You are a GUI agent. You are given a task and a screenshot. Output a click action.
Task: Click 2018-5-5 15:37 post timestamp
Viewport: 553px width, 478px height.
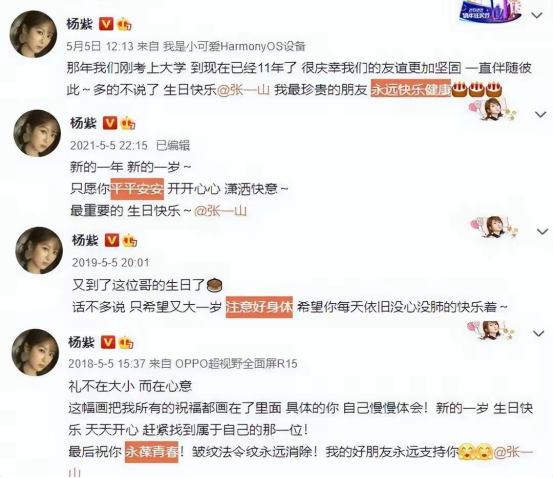point(107,364)
